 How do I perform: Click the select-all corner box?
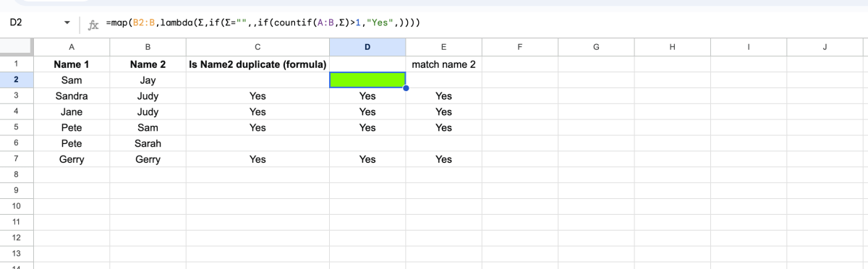click(x=16, y=48)
